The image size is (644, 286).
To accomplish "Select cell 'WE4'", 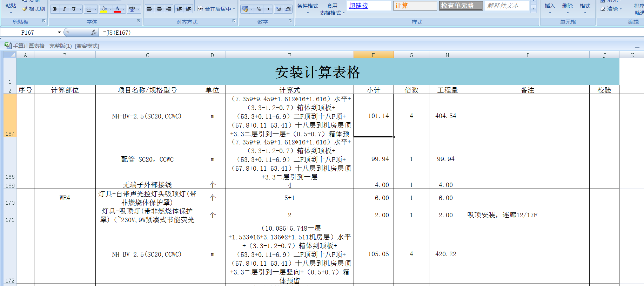I will click(x=65, y=198).
